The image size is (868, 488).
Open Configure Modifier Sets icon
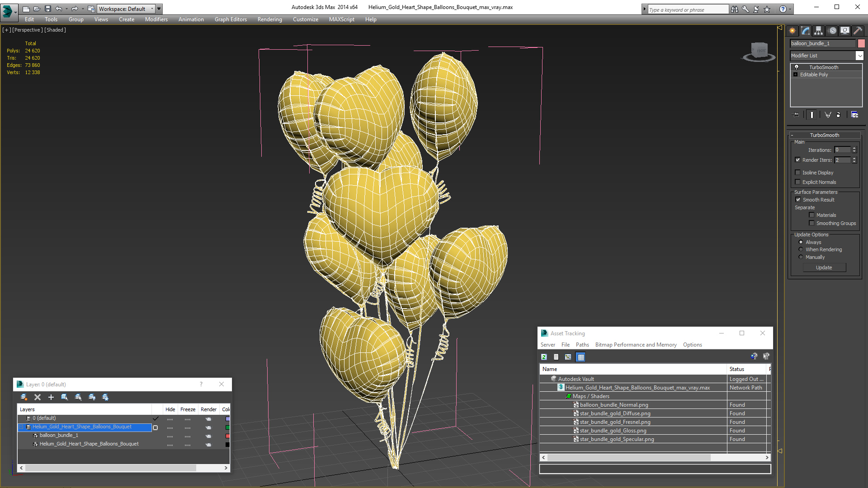click(854, 115)
